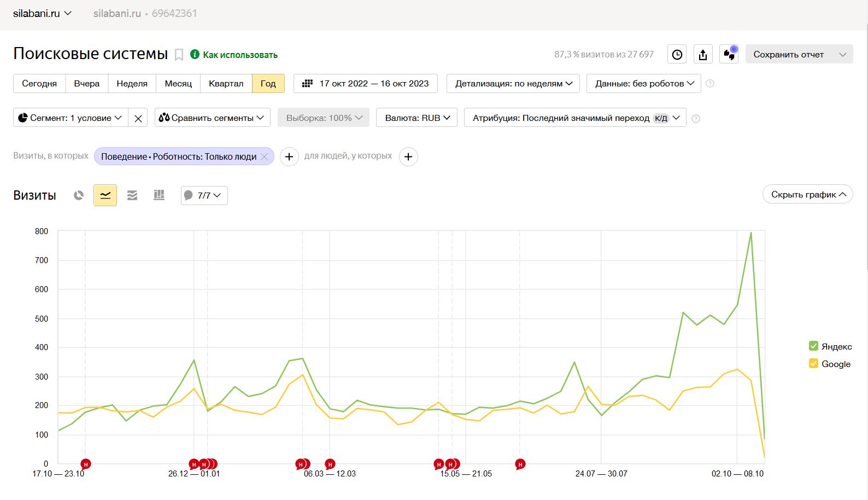Remove the Роботность: Только люди filter chip
This screenshot has height=500, width=868.
tap(265, 156)
